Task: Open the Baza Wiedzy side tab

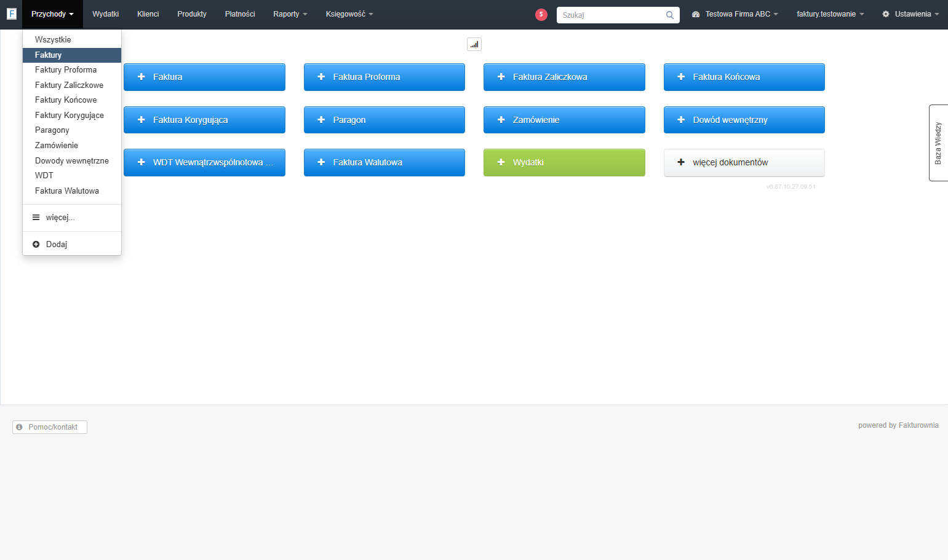Action: pyautogui.click(x=939, y=143)
